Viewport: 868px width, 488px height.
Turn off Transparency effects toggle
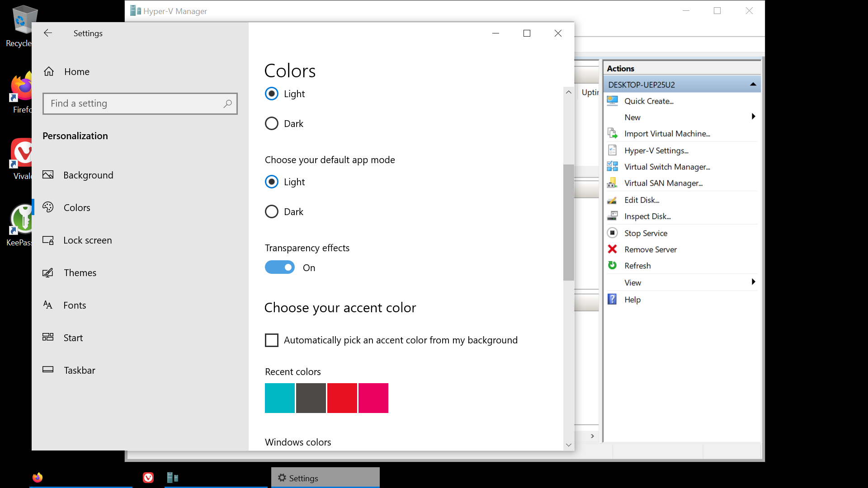point(280,267)
